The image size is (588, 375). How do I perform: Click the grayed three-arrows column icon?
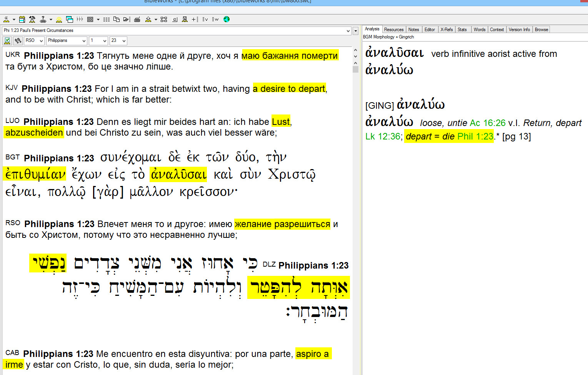coord(80,19)
